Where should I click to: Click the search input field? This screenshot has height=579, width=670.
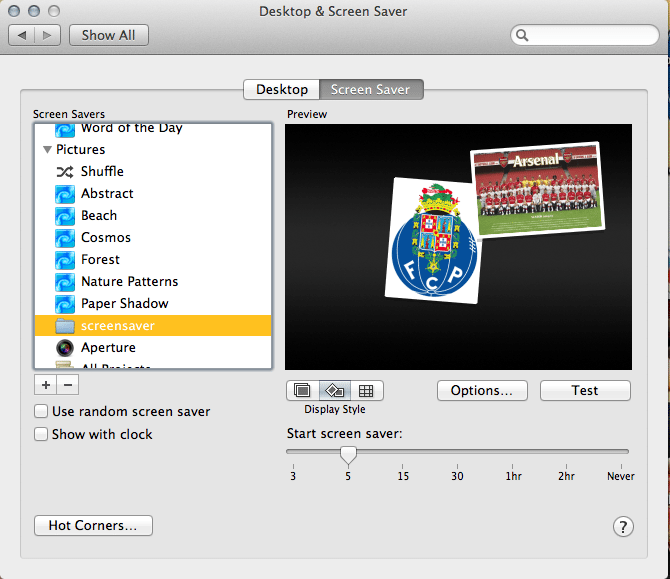[x=585, y=35]
